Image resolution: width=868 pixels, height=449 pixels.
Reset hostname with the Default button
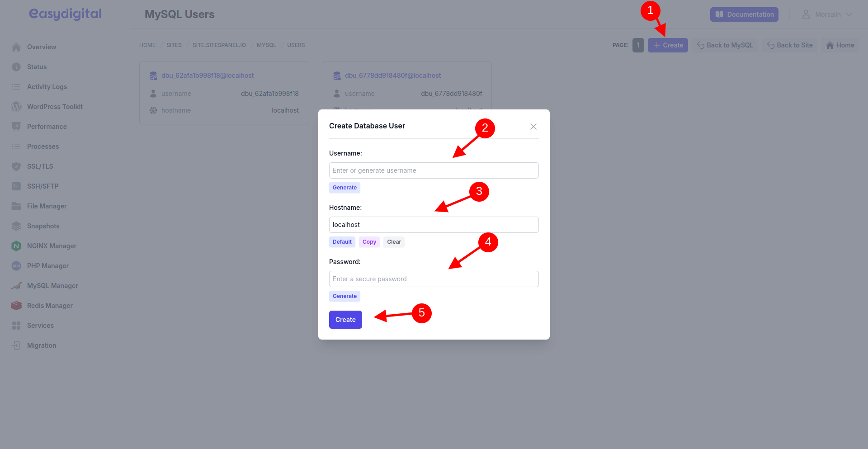click(342, 241)
